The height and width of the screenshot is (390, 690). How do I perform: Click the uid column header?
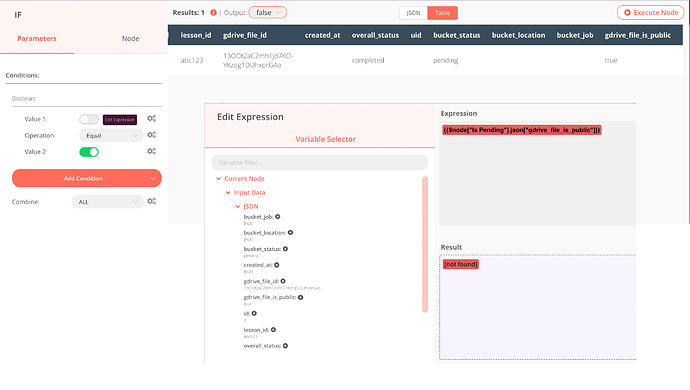[x=416, y=35]
